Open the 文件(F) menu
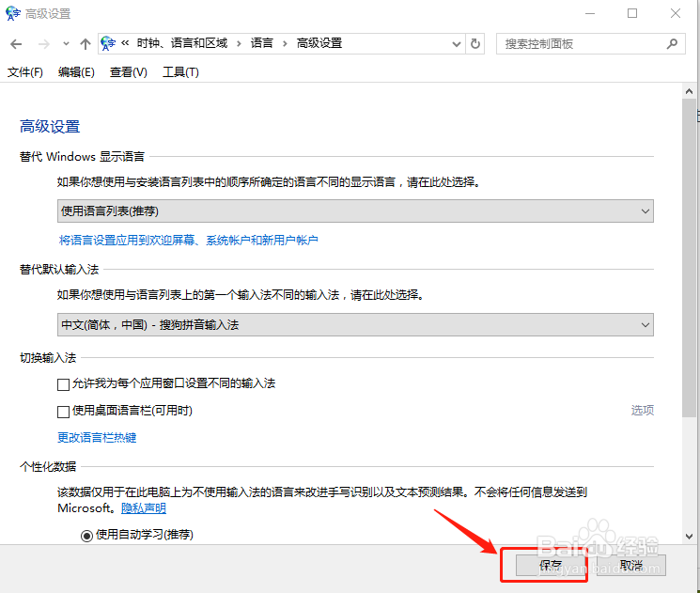 point(25,71)
